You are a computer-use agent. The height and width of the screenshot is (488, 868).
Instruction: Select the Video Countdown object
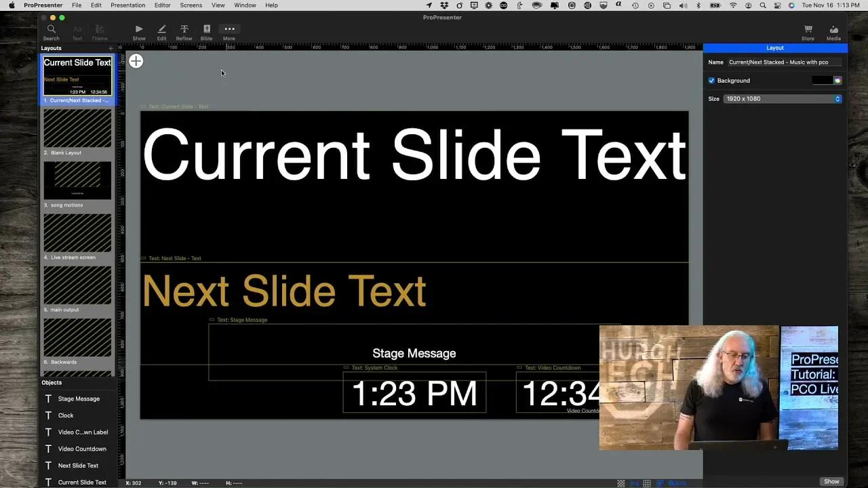[x=82, y=449]
